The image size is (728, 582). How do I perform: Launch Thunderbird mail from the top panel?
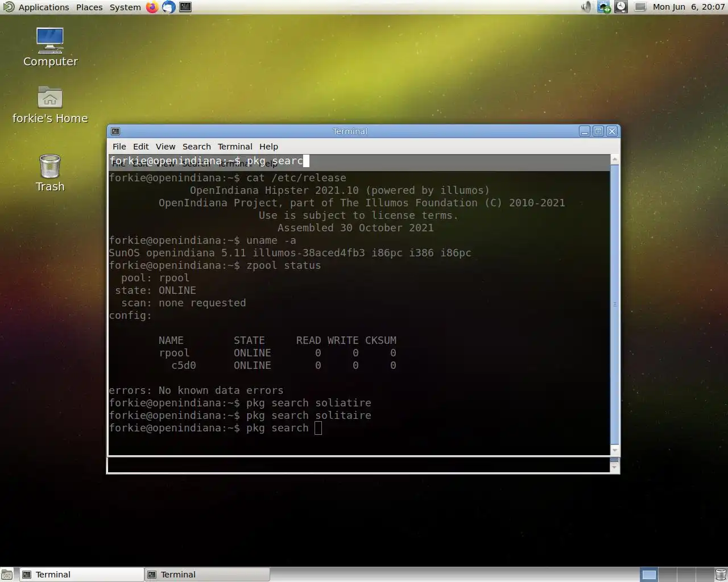point(168,7)
